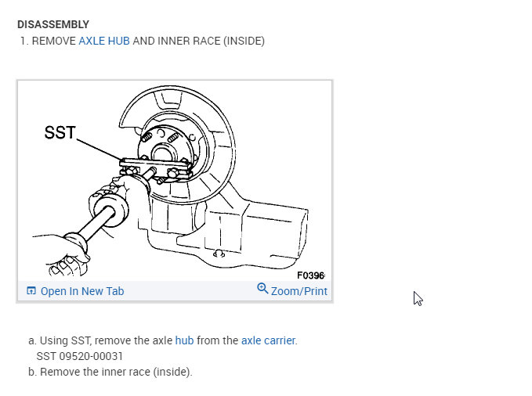Click the Open In New Tab link
This screenshot has height=396, width=532.
tap(82, 291)
